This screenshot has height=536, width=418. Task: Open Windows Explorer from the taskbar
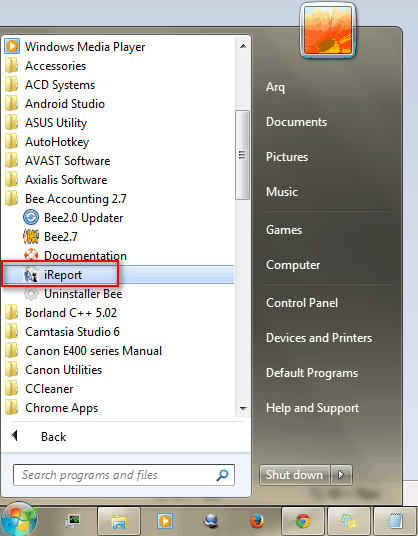119,521
